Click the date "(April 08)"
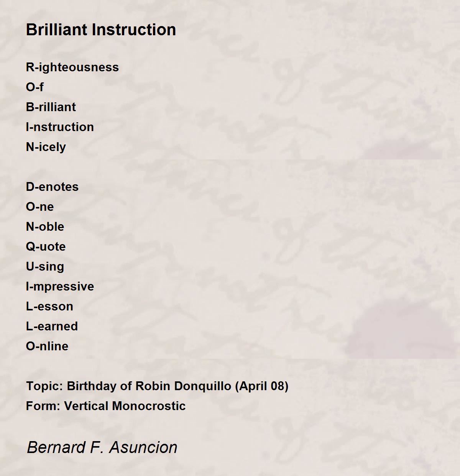The height and width of the screenshot is (476, 460). [x=262, y=386]
